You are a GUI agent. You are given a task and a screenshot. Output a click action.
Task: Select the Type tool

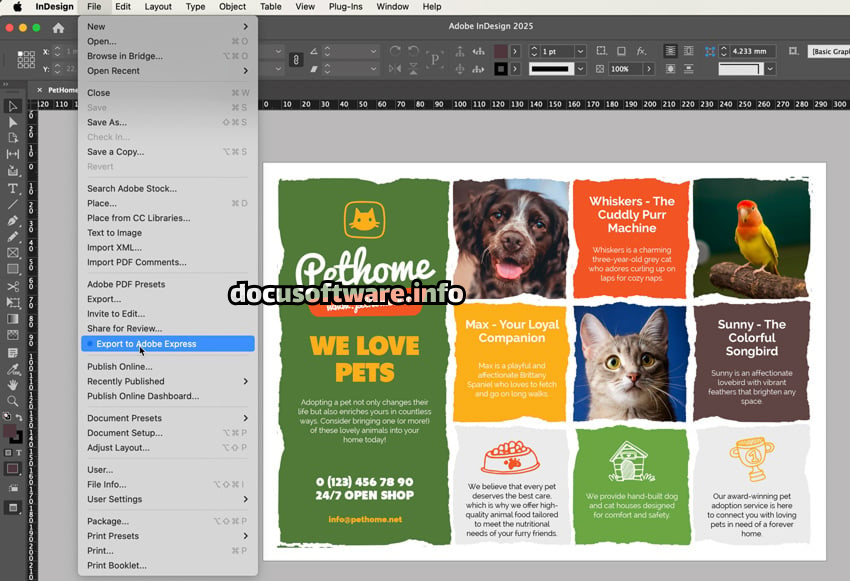(12, 189)
